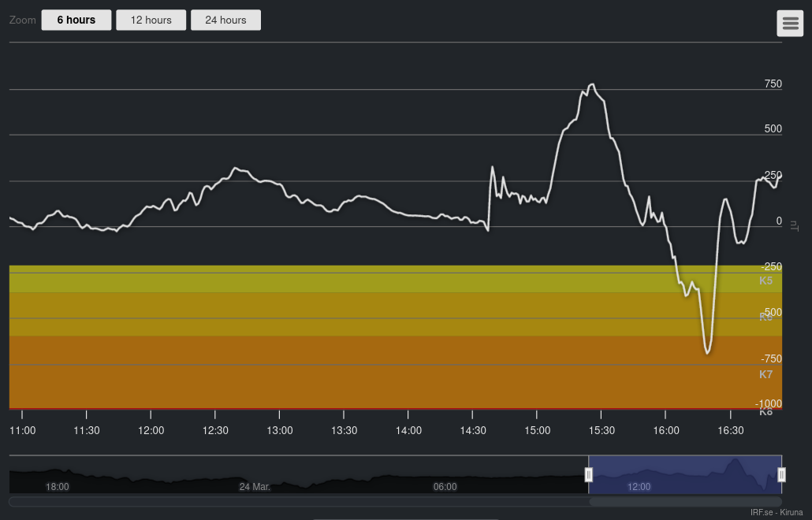The width and height of the screenshot is (812, 520).
Task: Select 06:00 on the navigator timeline
Action: pos(445,487)
